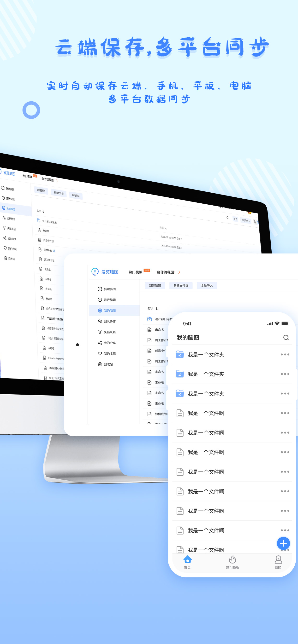Open the UI设计师KASH file on the monitor
The width and height of the screenshot is (298, 644).
pos(54,368)
